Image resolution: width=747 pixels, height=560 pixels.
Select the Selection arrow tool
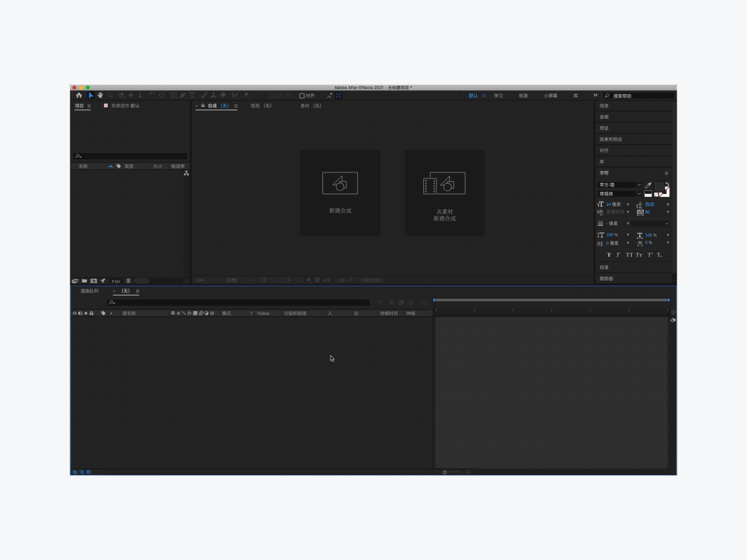pyautogui.click(x=91, y=95)
